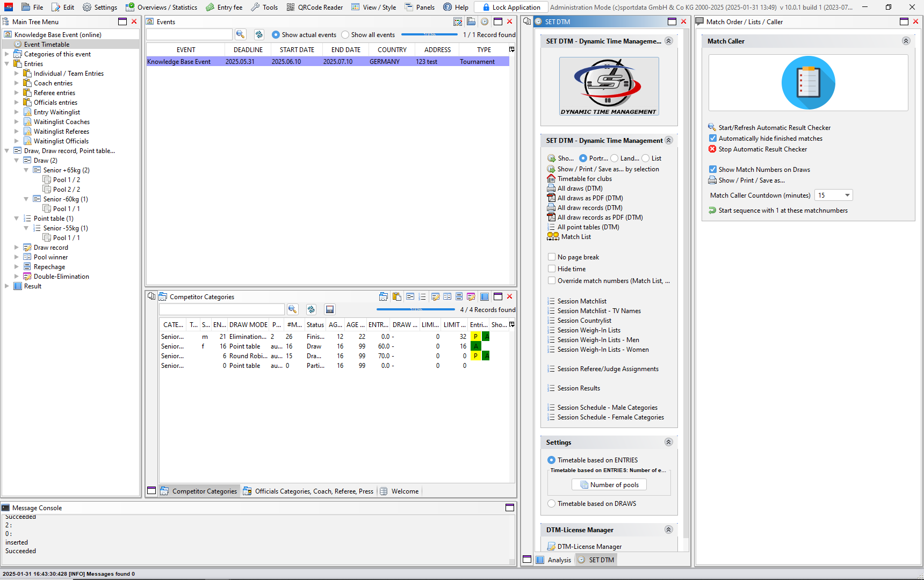Collapse the Point table (1) node
This screenshot has width=924, height=580.
click(16, 218)
